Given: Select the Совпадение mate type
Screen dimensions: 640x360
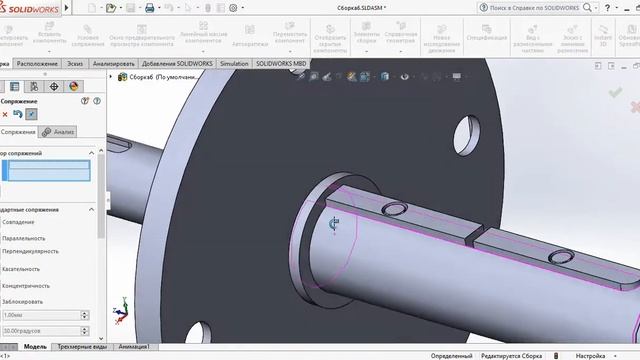Looking at the screenshot, I should [x=18, y=222].
